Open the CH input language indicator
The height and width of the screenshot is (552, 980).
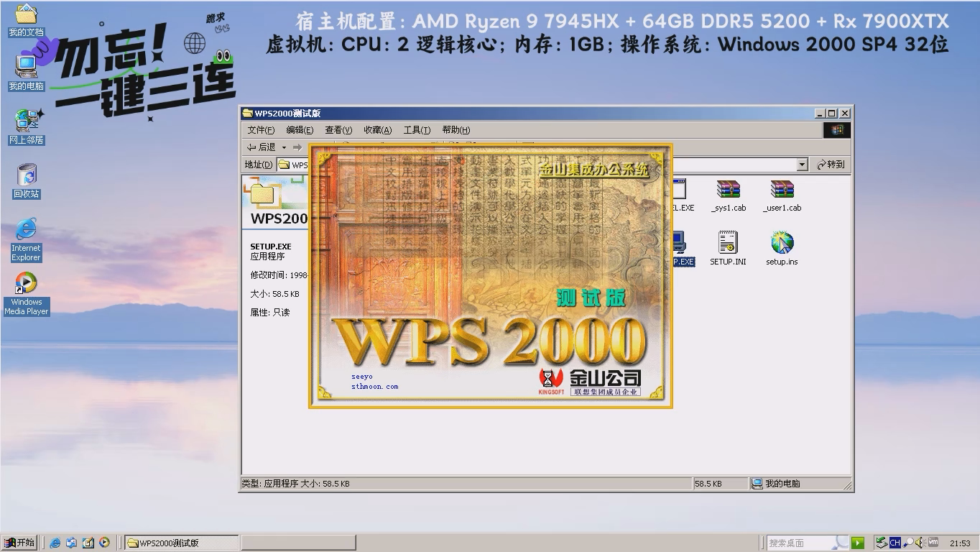[x=895, y=543]
